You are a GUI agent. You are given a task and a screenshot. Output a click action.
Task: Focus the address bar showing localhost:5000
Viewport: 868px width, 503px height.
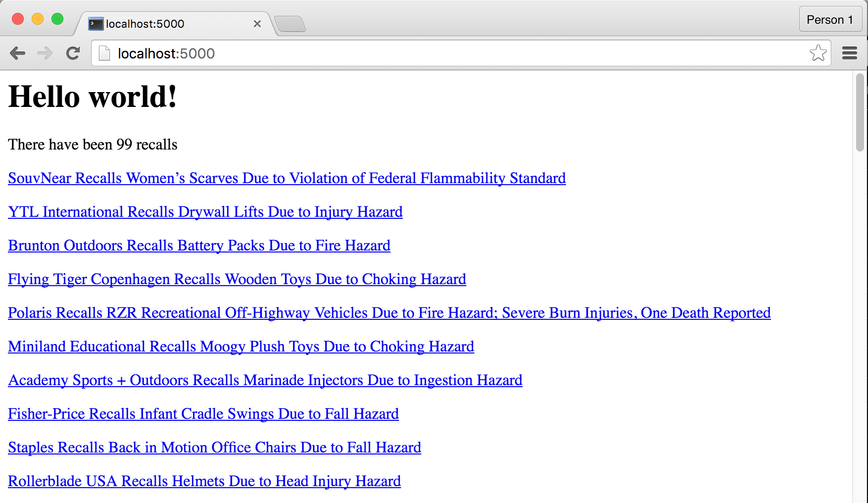pyautogui.click(x=460, y=53)
